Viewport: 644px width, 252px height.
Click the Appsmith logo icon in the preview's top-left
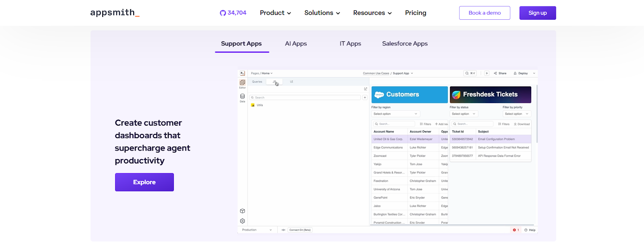click(x=242, y=73)
